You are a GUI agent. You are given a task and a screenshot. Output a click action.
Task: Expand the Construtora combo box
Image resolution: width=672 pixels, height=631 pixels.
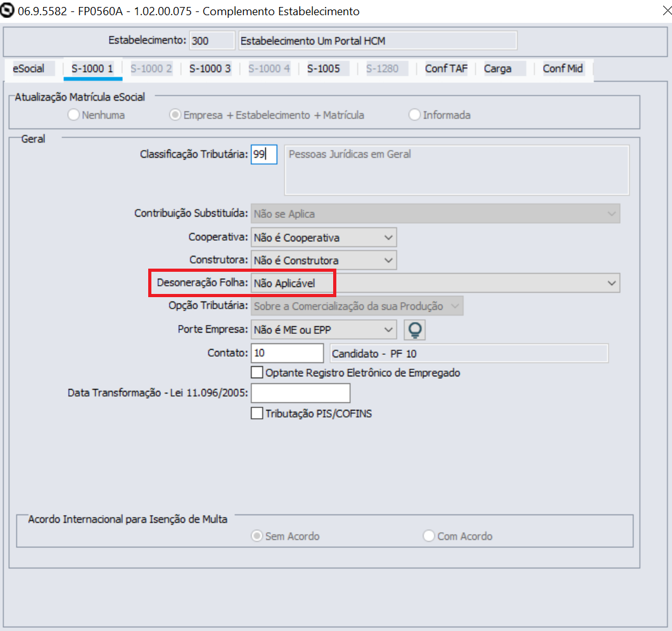324,260
